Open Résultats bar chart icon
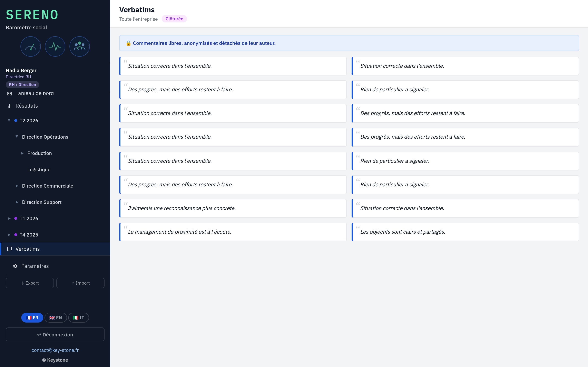This screenshot has height=367, width=588. click(x=10, y=106)
